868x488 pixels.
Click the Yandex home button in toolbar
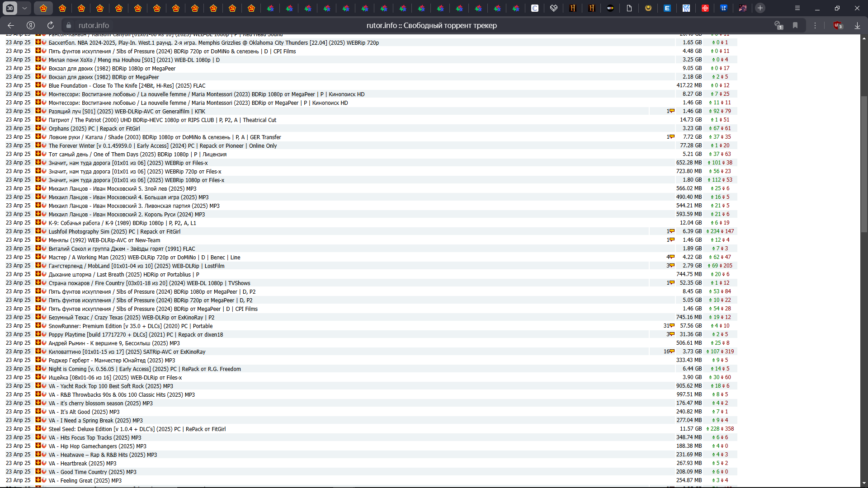pyautogui.click(x=31, y=25)
